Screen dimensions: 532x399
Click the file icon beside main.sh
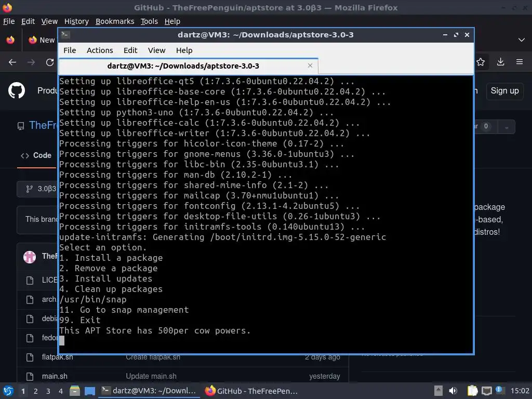30,376
